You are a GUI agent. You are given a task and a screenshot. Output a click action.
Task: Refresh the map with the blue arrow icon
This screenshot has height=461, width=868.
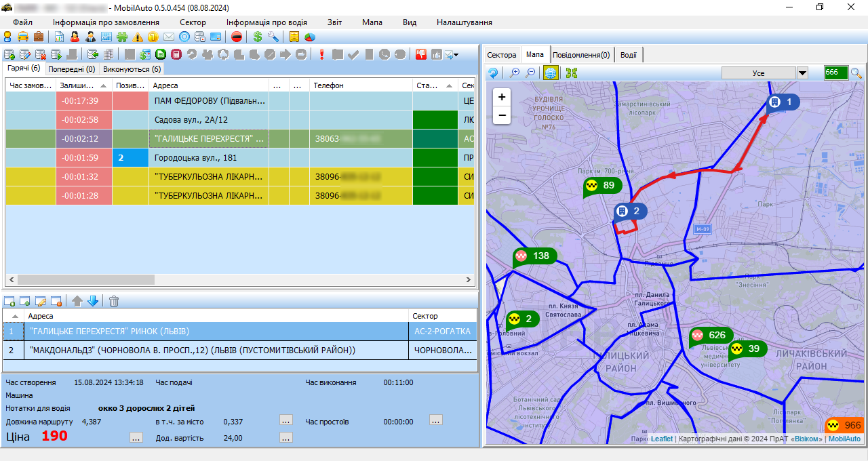point(493,73)
